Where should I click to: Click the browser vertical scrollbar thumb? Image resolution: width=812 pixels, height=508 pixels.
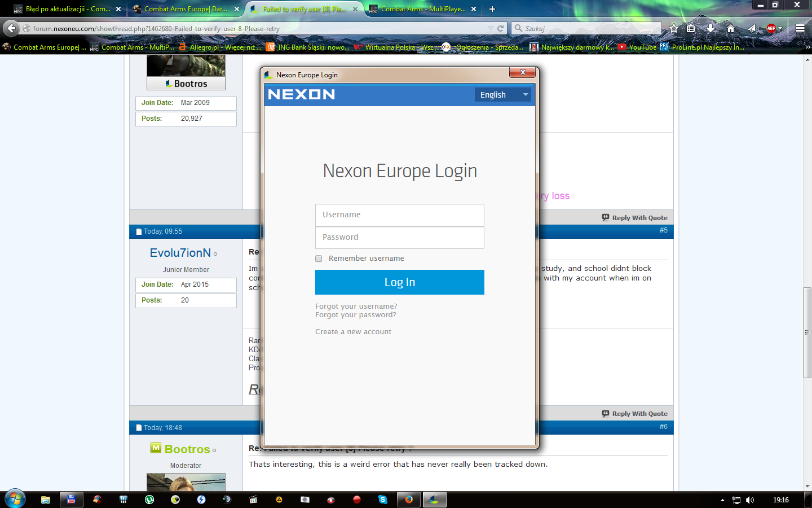click(807, 332)
